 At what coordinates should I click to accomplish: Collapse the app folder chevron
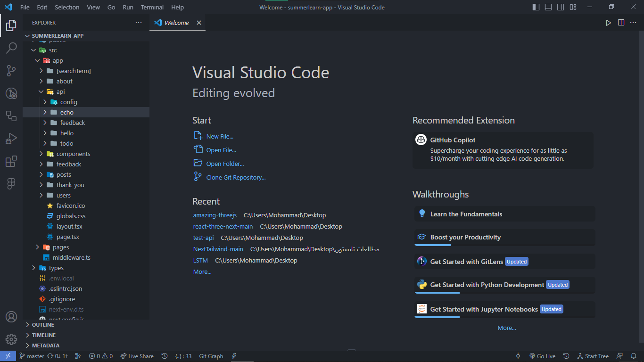tap(37, 60)
